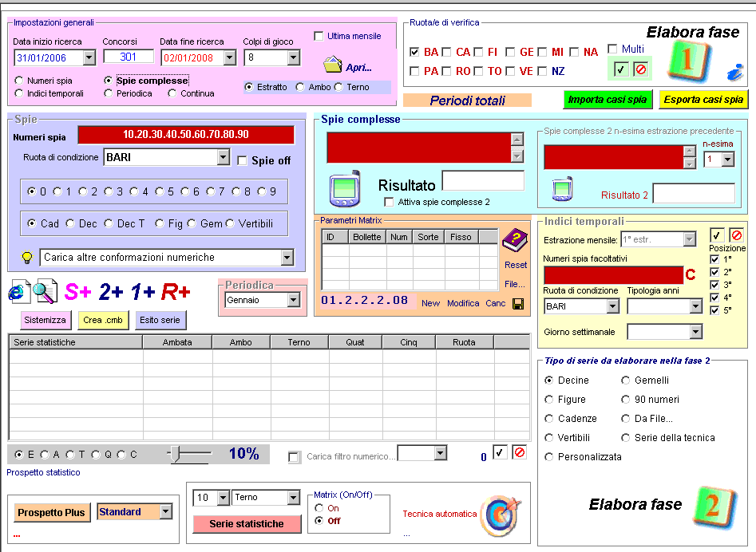Click Spie complesse mobile phone icon
Viewport: 756px width, 552px height.
(x=345, y=188)
